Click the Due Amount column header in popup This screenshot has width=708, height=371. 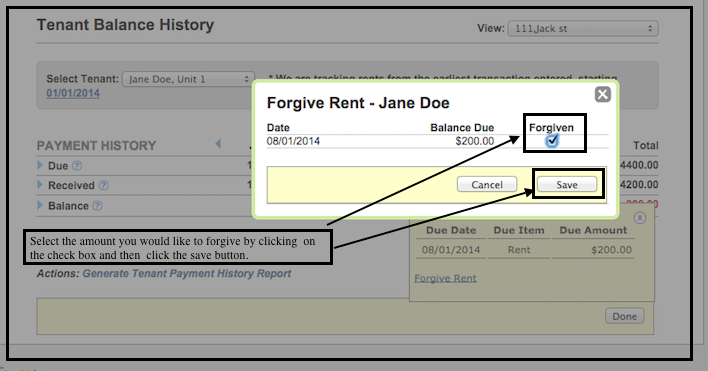coord(593,230)
